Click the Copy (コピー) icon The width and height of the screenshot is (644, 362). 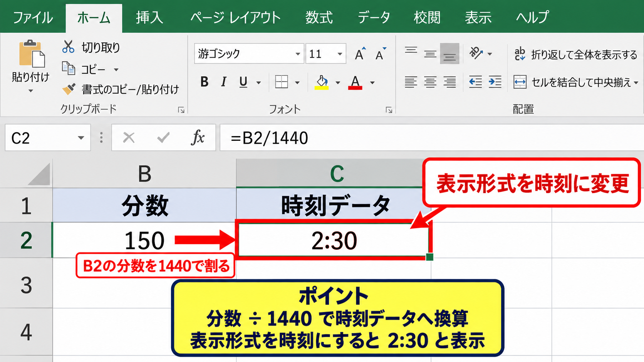69,68
